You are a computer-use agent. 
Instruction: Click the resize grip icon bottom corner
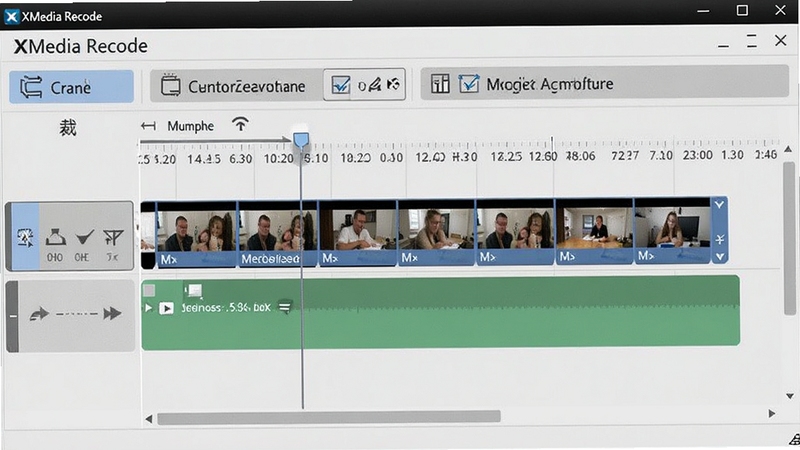[x=794, y=439]
